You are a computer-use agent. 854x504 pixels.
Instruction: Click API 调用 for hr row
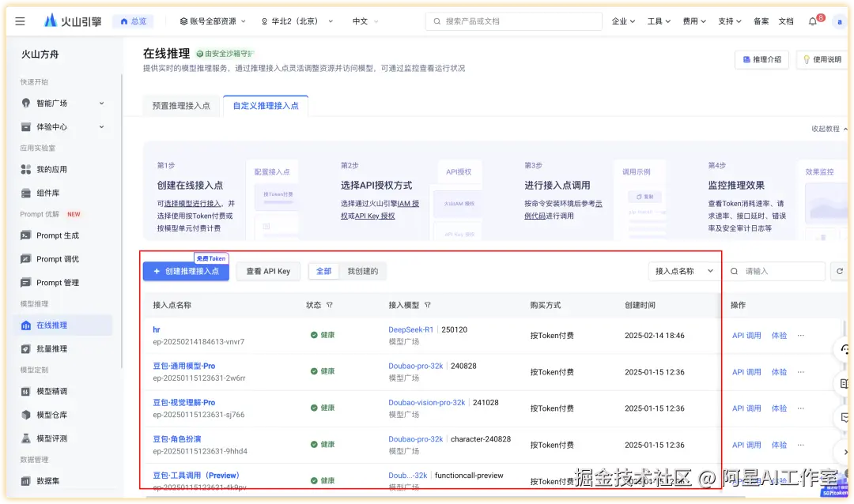pos(746,335)
